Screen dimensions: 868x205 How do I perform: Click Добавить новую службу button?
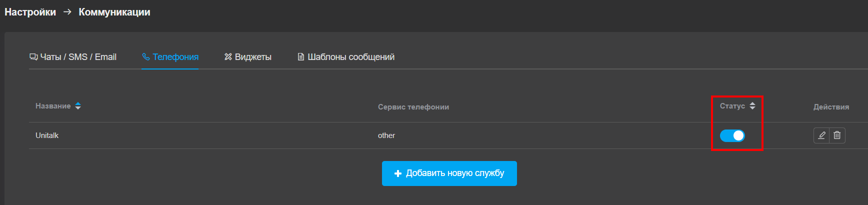(449, 173)
